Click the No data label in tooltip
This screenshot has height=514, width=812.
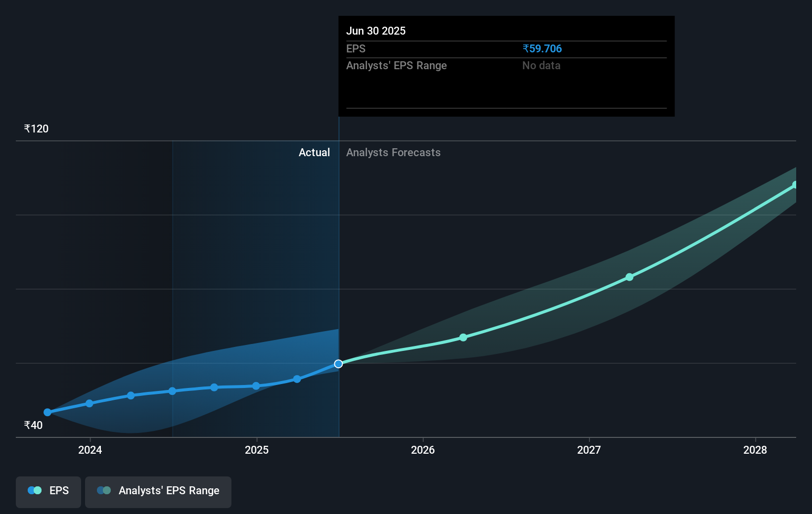point(541,65)
